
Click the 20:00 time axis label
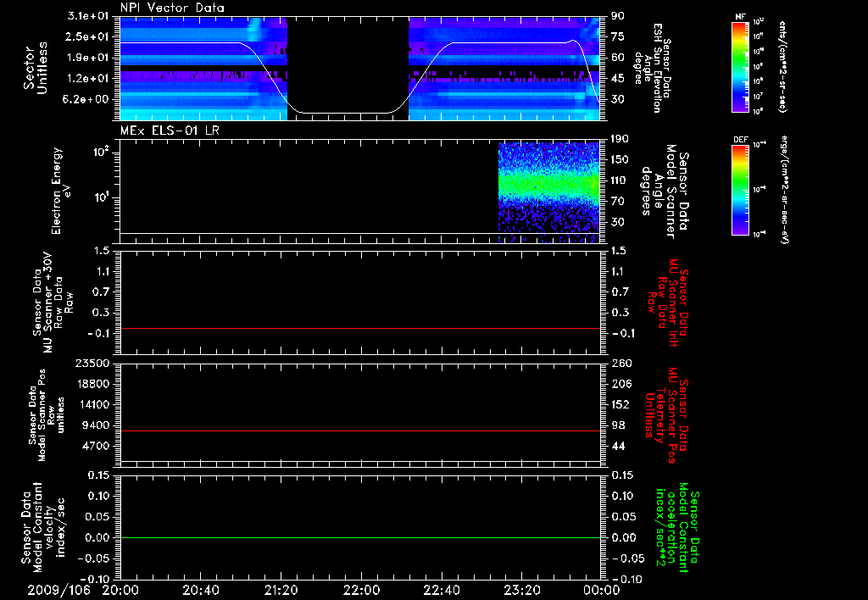click(x=120, y=590)
